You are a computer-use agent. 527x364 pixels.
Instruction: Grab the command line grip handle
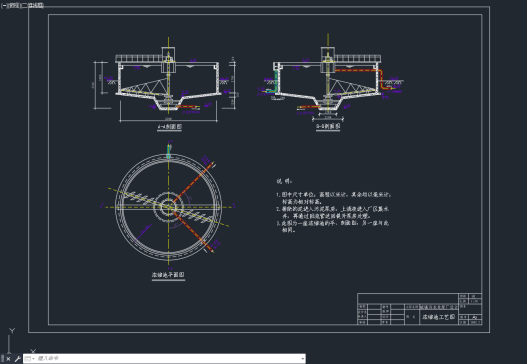coord(3,359)
